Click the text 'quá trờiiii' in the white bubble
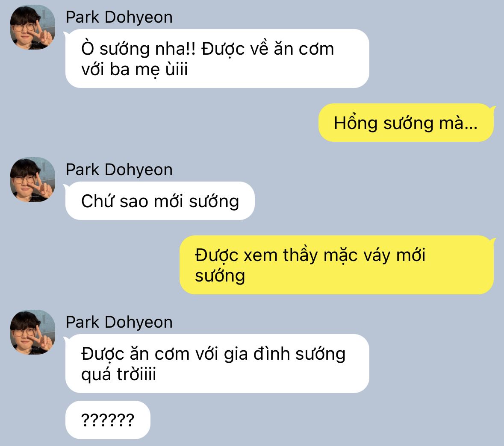This screenshot has height=446, width=504. coord(118,375)
